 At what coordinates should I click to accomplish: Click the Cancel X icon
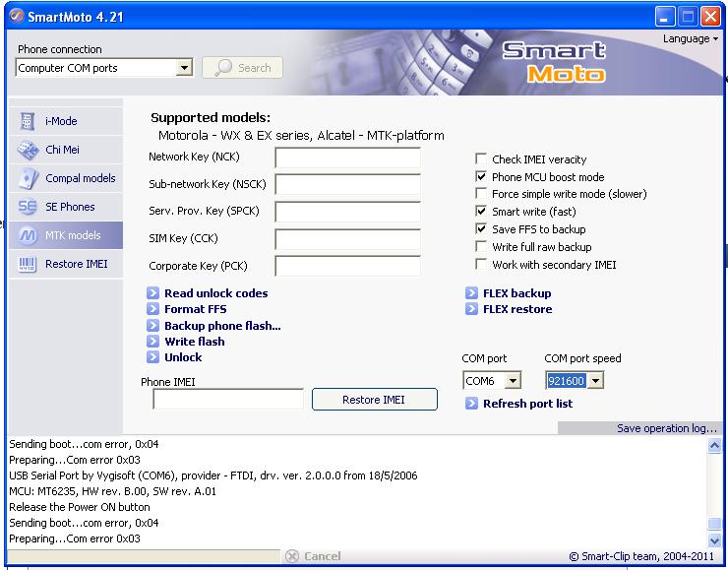(x=292, y=556)
